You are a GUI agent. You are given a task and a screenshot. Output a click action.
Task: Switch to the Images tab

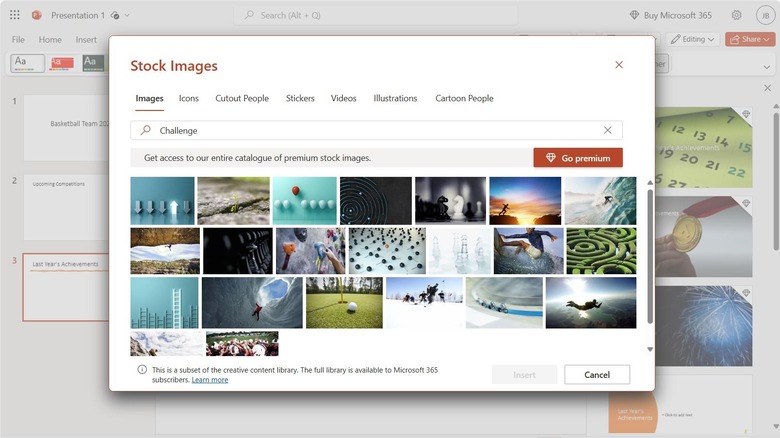click(x=149, y=99)
